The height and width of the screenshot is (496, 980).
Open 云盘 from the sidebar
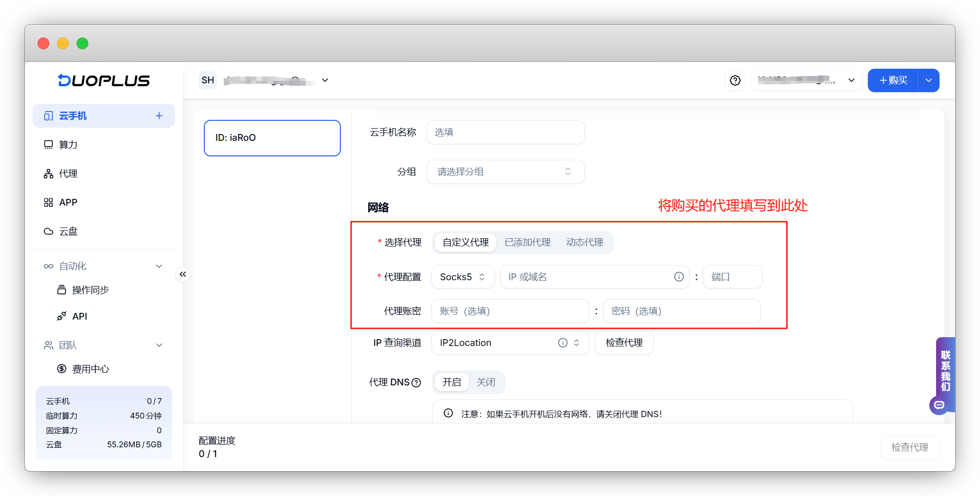click(x=48, y=231)
